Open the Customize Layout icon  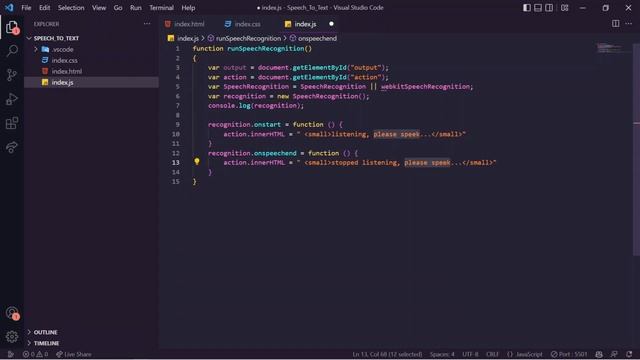click(564, 8)
